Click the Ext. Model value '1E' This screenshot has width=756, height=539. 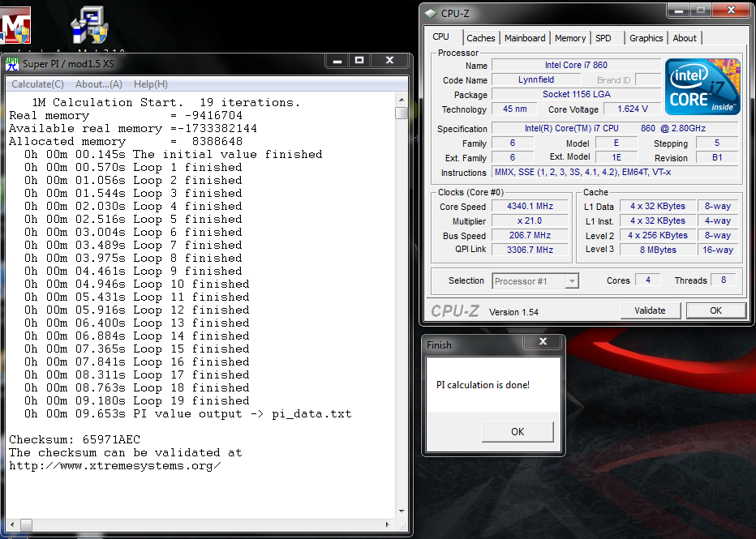(616, 157)
